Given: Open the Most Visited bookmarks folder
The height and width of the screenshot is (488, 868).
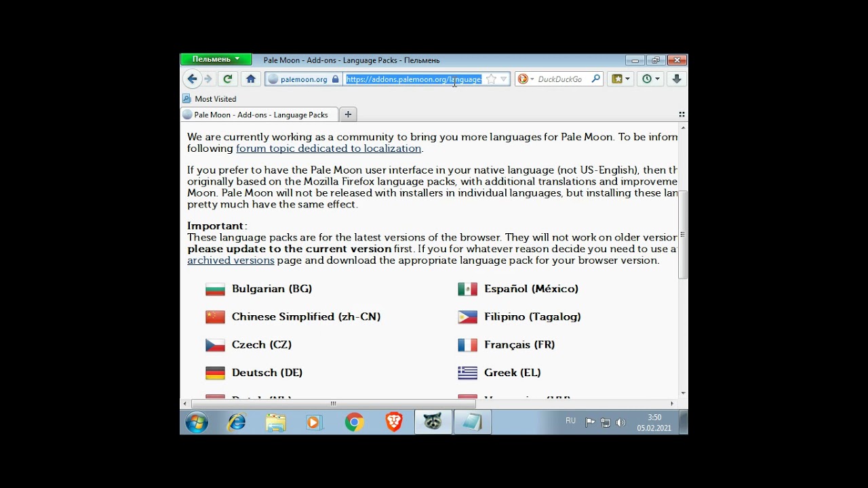Looking at the screenshot, I should [210, 99].
